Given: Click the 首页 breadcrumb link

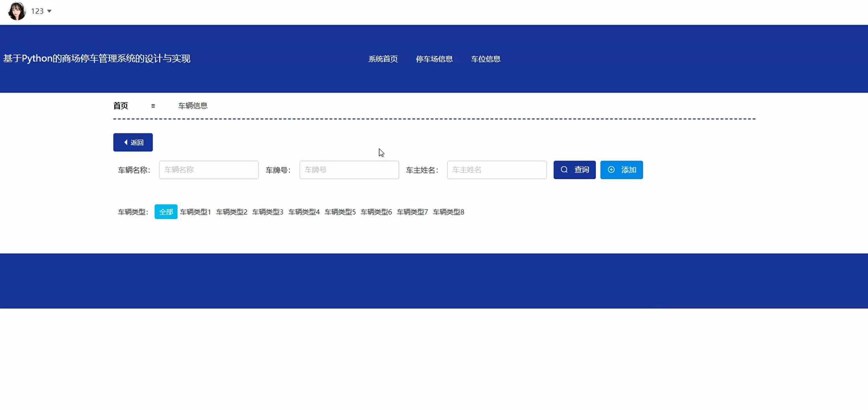Looking at the screenshot, I should (x=121, y=106).
